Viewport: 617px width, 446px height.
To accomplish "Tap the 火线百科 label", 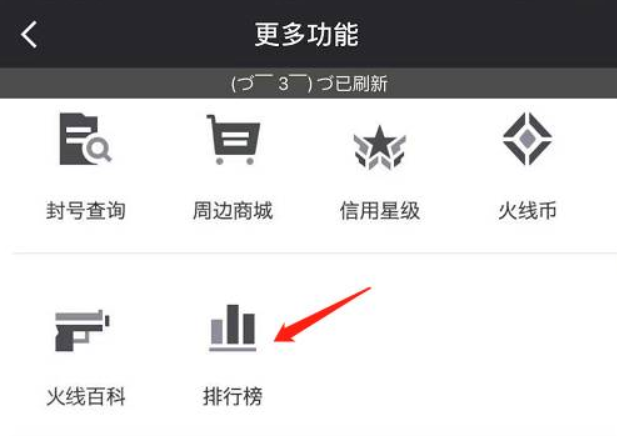I will [x=86, y=396].
